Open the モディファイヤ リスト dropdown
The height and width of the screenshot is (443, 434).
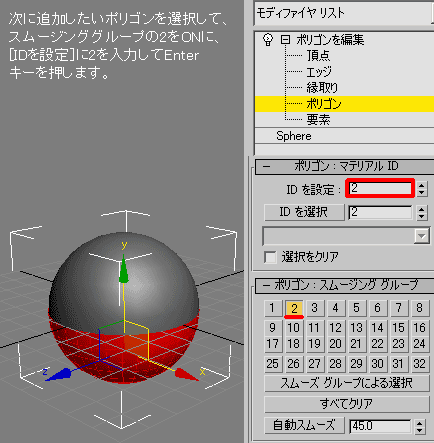click(x=344, y=13)
